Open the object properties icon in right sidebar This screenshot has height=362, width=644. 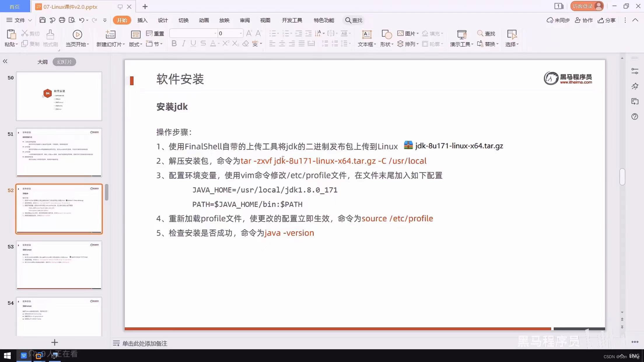(635, 71)
